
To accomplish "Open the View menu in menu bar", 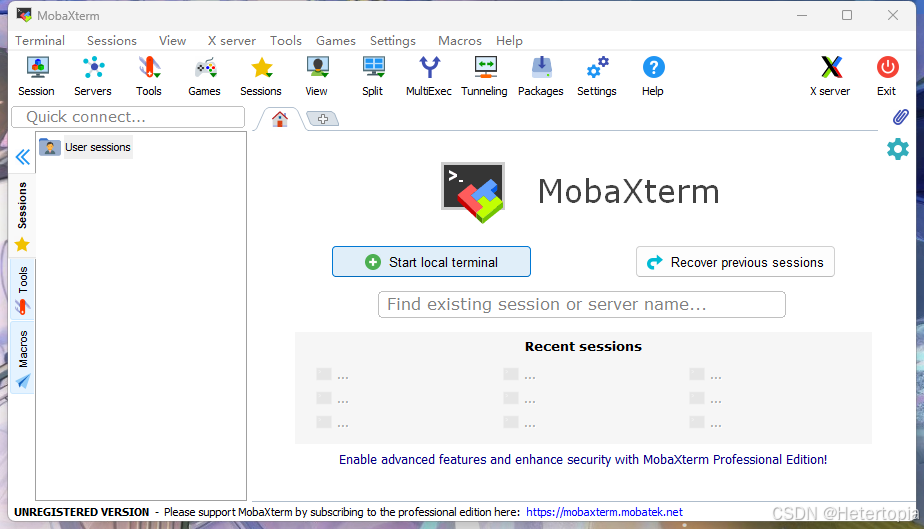I will [x=173, y=41].
